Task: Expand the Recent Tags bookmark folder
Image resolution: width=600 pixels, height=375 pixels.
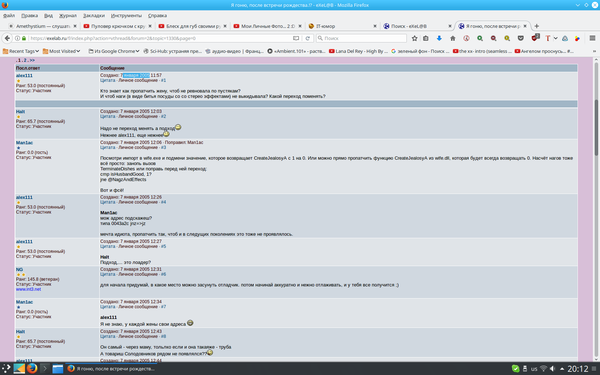Action: pyautogui.click(x=21, y=51)
